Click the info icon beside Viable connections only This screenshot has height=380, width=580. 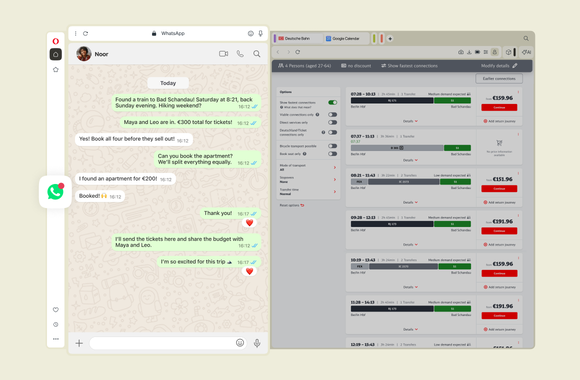(317, 114)
